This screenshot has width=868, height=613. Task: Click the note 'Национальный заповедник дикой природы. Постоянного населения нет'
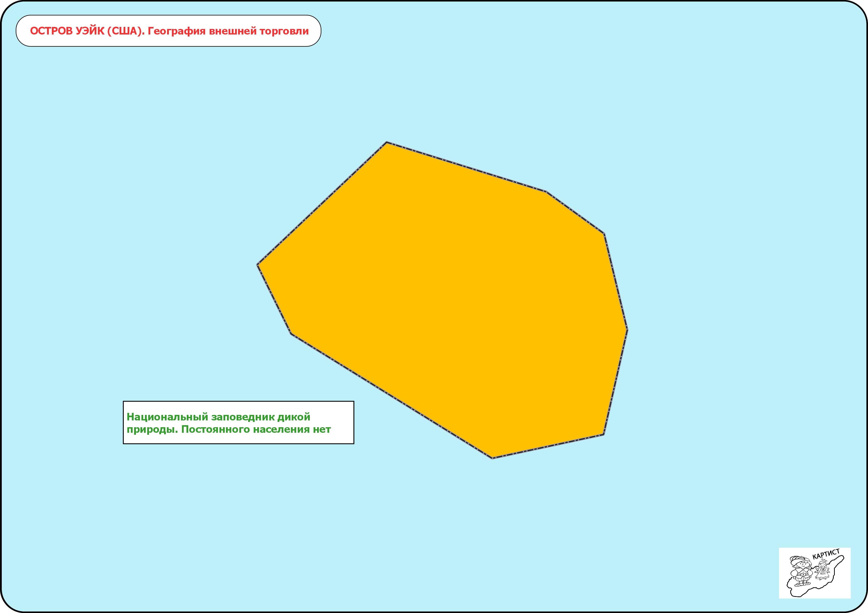[239, 422]
